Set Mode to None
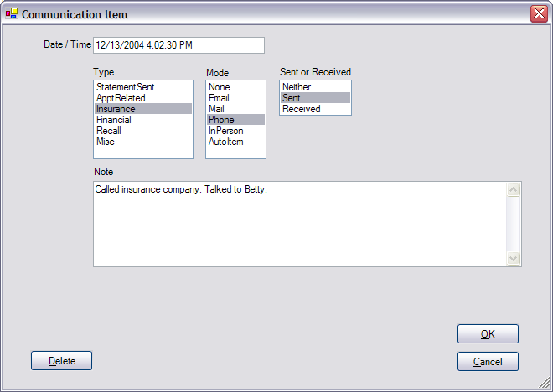The width and height of the screenshot is (553, 392). [x=235, y=87]
